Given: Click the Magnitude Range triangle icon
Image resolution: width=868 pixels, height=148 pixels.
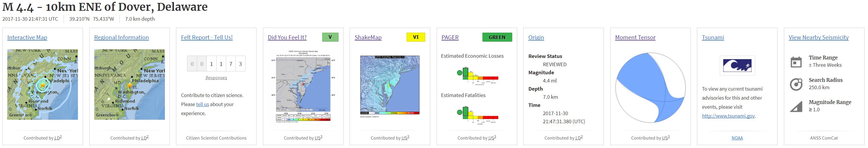Looking at the screenshot, I should click(796, 106).
